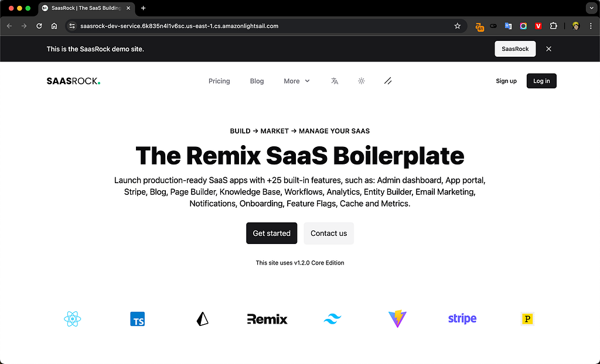This screenshot has height=364, width=600.
Task: Open the Chrome profile avatar
Action: (576, 26)
